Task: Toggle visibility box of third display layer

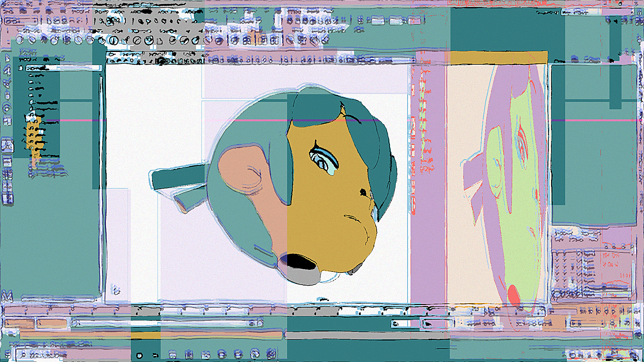Action: pyautogui.click(x=557, y=266)
